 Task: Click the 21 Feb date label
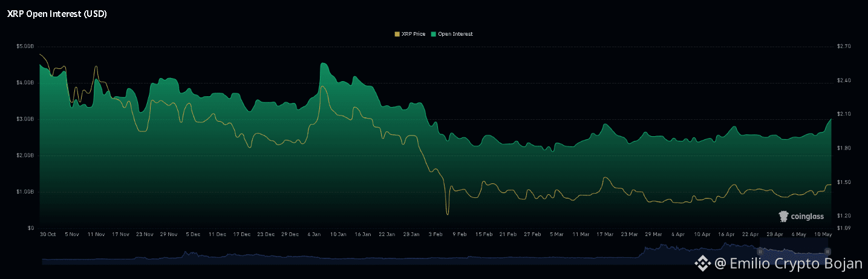pos(508,234)
